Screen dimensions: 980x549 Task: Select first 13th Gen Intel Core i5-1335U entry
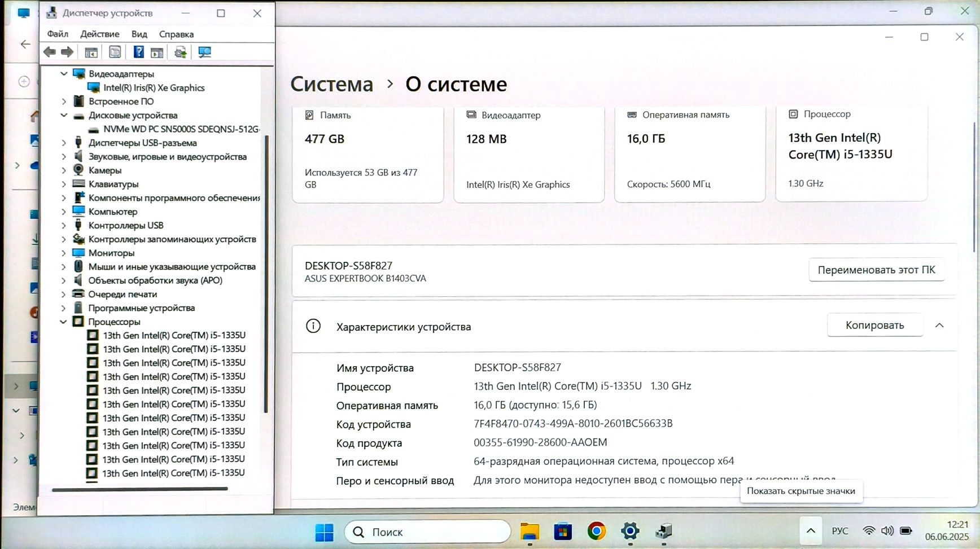[x=174, y=335]
